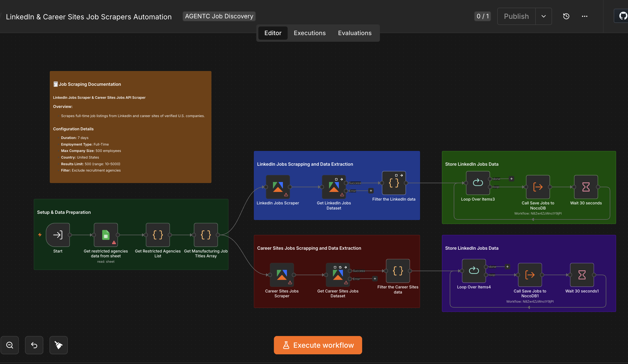
Task: Click 'Country: United States' text
Action: coord(80,157)
